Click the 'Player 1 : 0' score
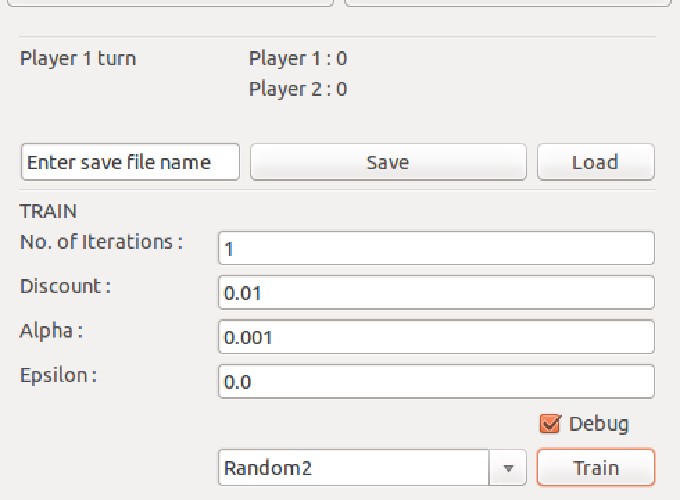 pos(298,59)
